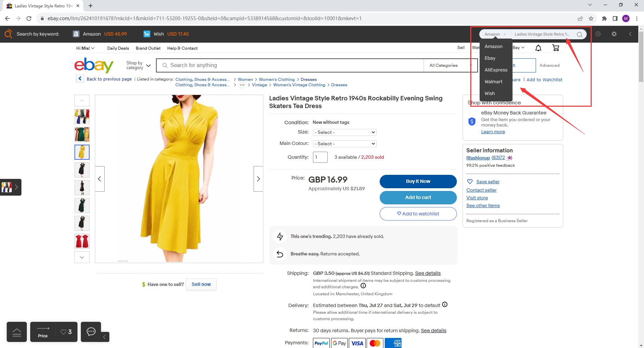This screenshot has width=644, height=348.
Task: Open the Price tracker widget
Action: pyautogui.click(x=43, y=332)
